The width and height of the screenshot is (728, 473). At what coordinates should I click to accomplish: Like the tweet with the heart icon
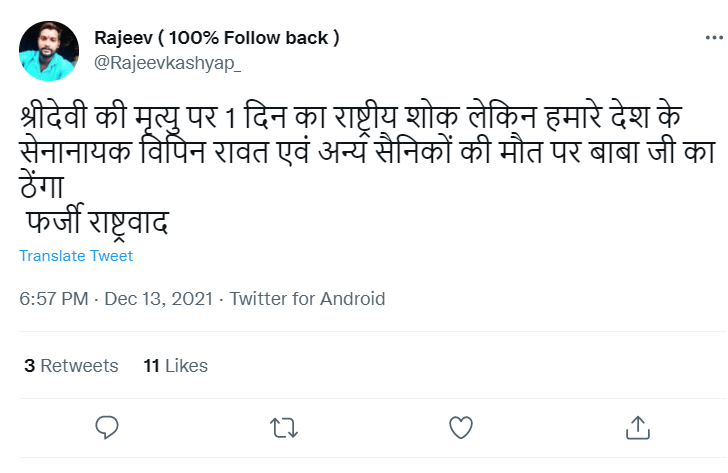pos(460,428)
